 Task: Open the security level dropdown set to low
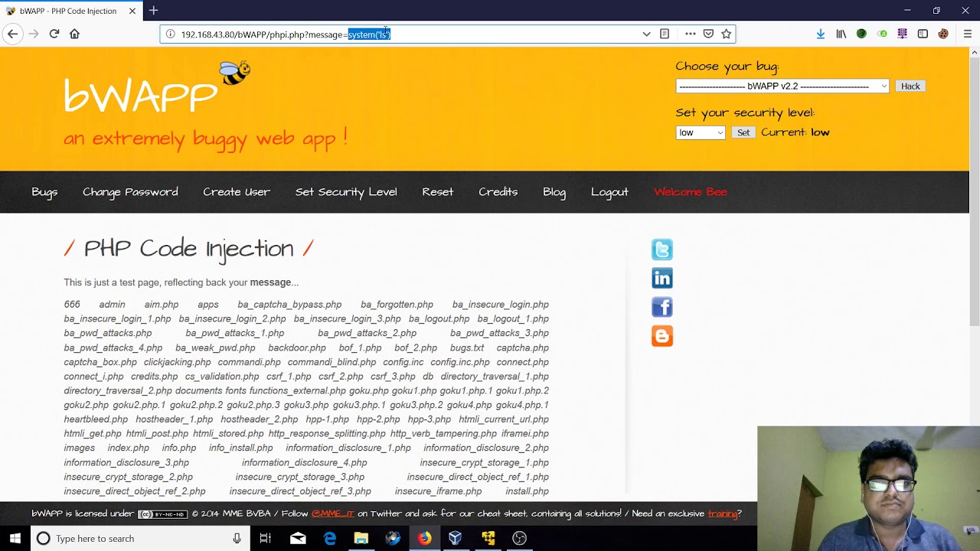701,132
